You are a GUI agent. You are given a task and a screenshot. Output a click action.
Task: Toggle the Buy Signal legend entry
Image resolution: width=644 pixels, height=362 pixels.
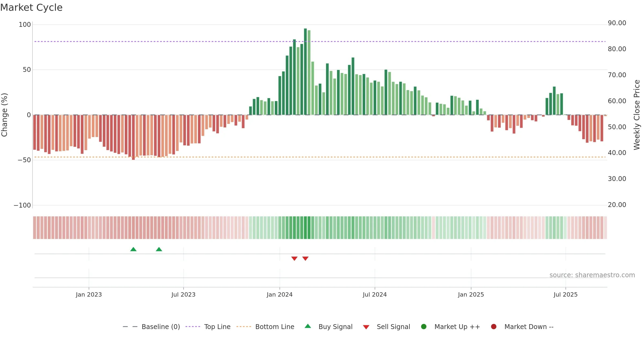[329, 327]
